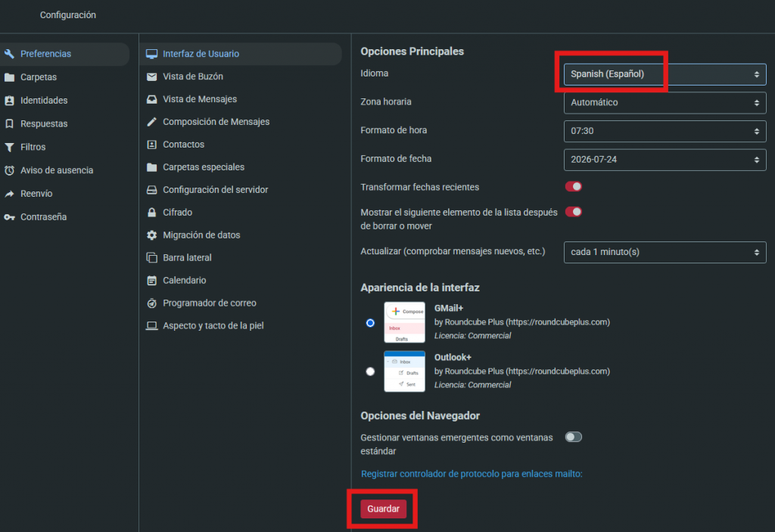The image size is (775, 532).
Task: Toggle the Transformar fechas recientes switch
Action: [x=574, y=187]
